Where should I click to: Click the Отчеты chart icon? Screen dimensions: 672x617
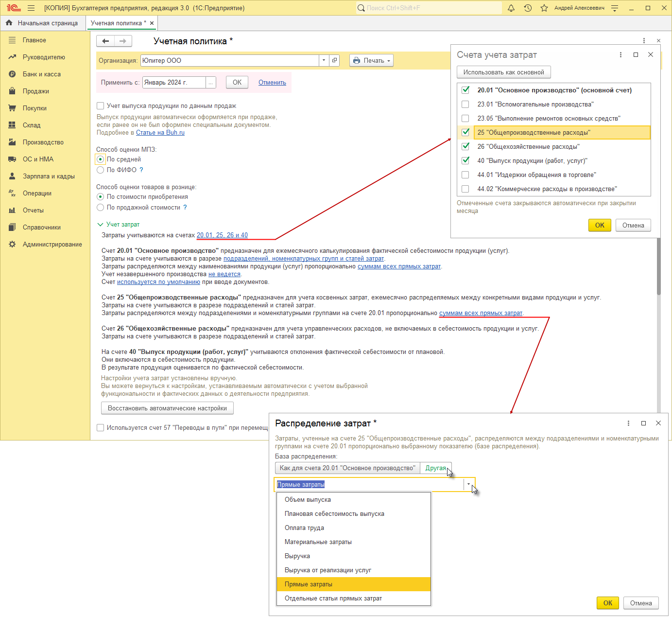(12, 211)
